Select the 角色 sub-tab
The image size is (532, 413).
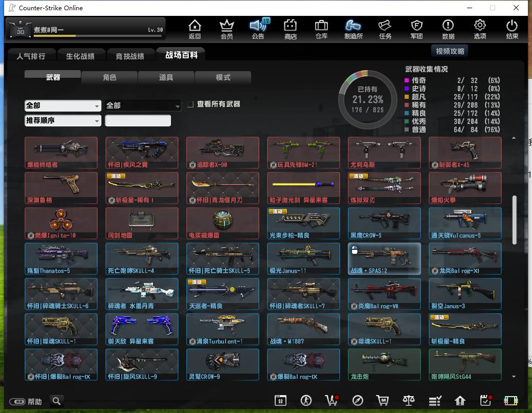(x=109, y=77)
